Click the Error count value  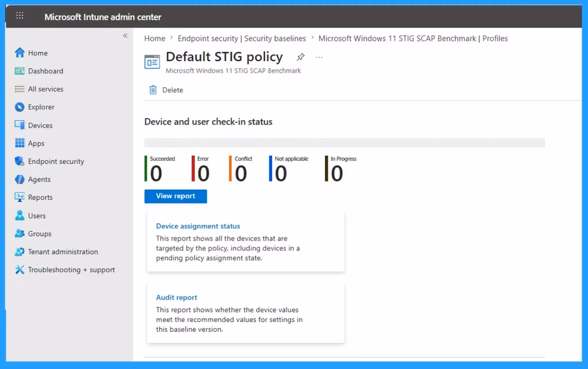[x=203, y=174]
